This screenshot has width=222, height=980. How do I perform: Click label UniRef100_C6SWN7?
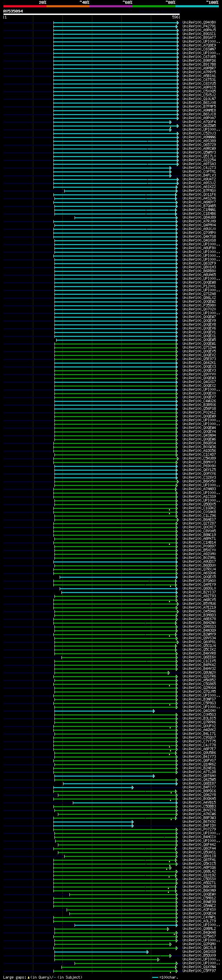click(199, 49)
